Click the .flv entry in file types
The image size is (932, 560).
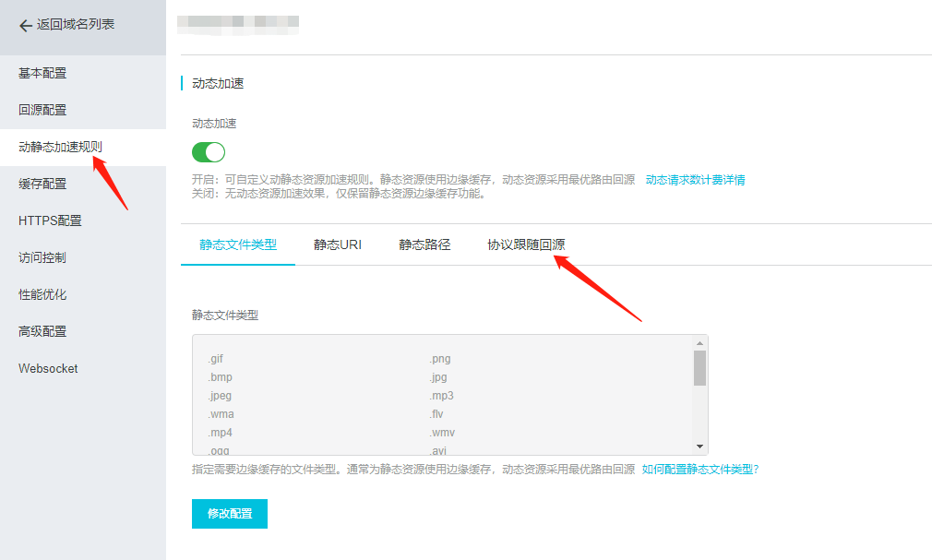pyautogui.click(x=436, y=413)
